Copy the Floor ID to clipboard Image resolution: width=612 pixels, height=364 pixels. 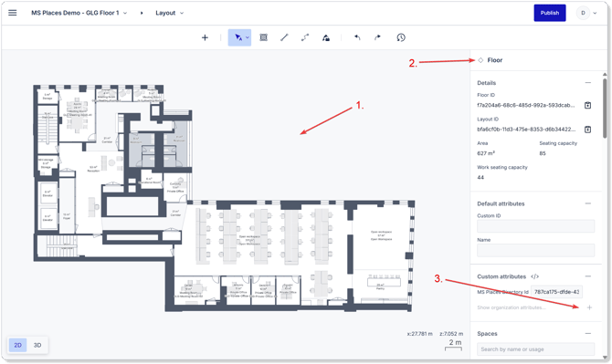click(x=587, y=105)
